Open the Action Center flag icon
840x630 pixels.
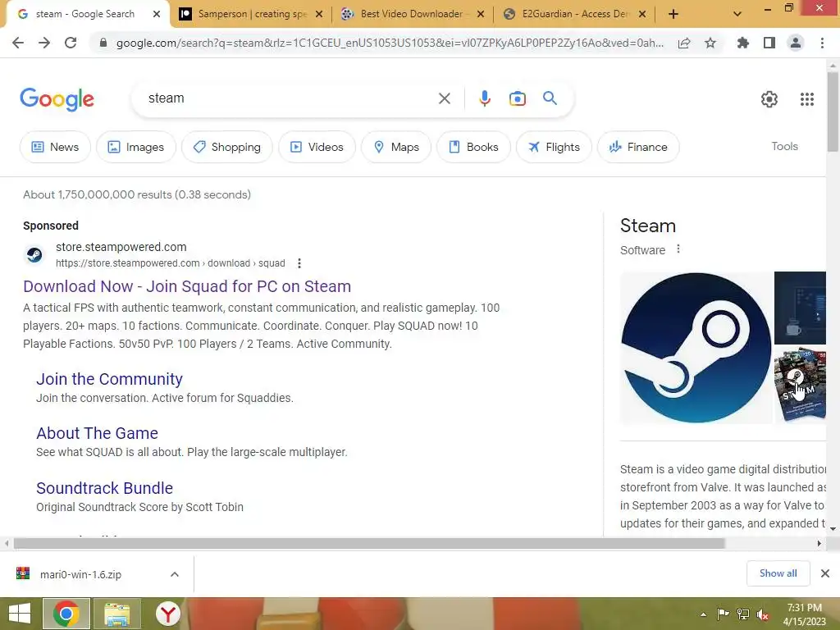[x=724, y=614]
